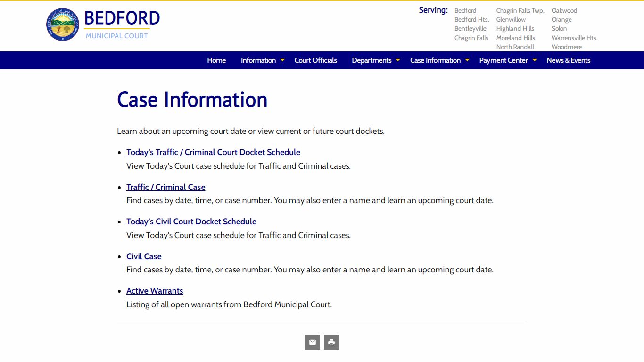
Task: Expand the Information menu arrow
Action: pos(282,60)
